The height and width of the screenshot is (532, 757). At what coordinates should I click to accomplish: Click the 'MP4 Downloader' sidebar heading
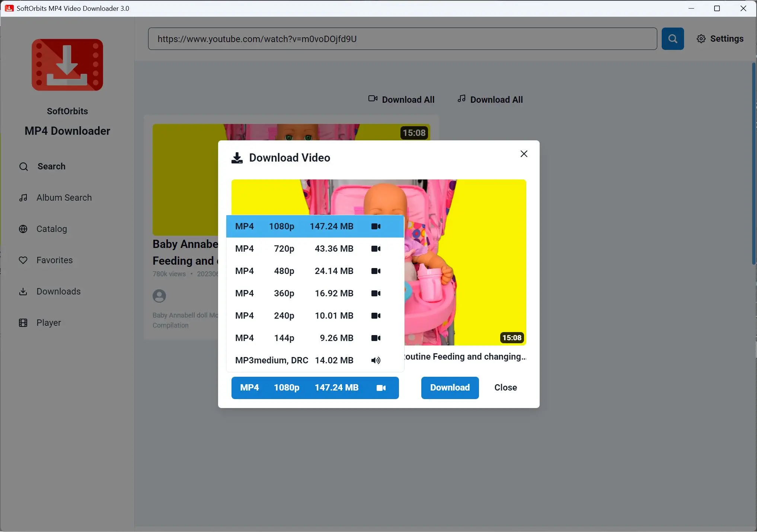pyautogui.click(x=67, y=131)
